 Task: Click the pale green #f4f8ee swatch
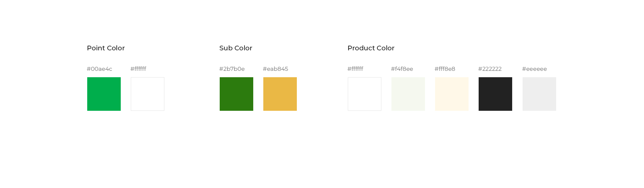[408, 94]
